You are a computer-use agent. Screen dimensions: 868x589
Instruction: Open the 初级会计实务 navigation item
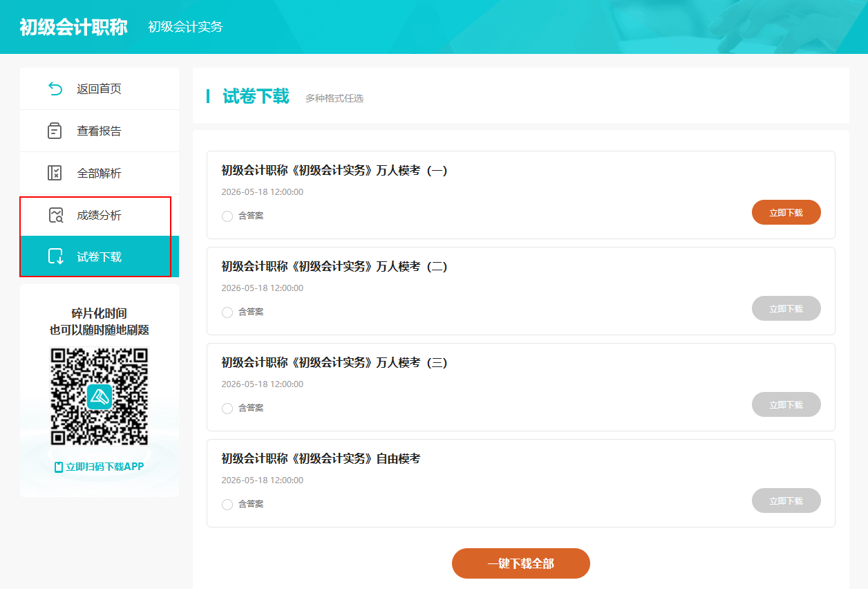click(185, 27)
